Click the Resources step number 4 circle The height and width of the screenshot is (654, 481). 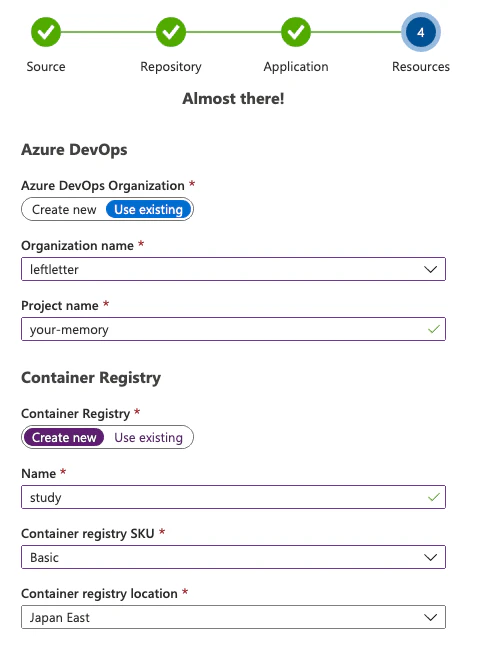[x=421, y=32]
